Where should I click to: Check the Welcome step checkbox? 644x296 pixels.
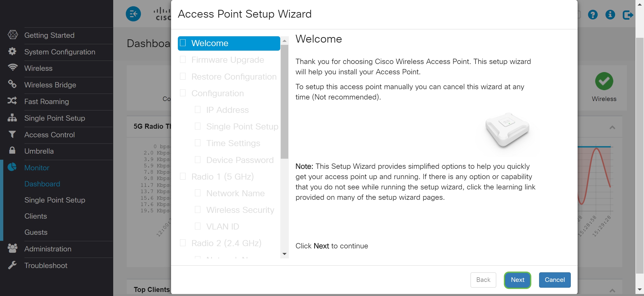(x=183, y=43)
